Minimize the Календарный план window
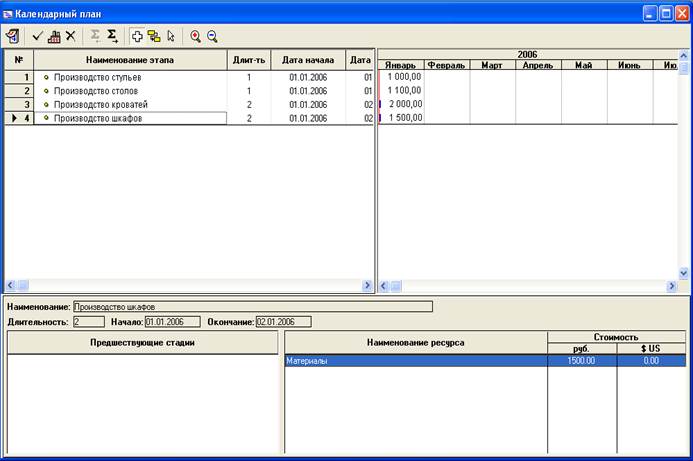 [650, 14]
